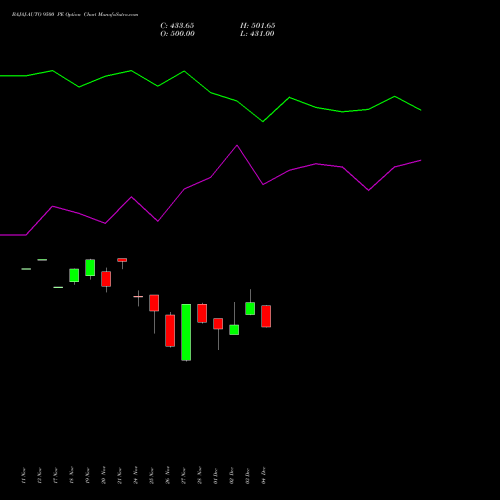Image resolution: width=500 pixels, height=500 pixels.
Task: Click the "27 Nov" date axis label
Action: [x=183, y=475]
